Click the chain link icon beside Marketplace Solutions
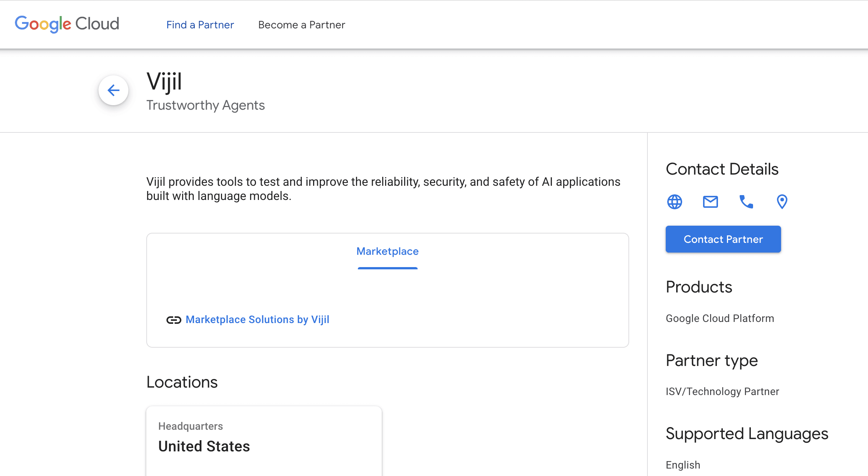 [x=174, y=320]
